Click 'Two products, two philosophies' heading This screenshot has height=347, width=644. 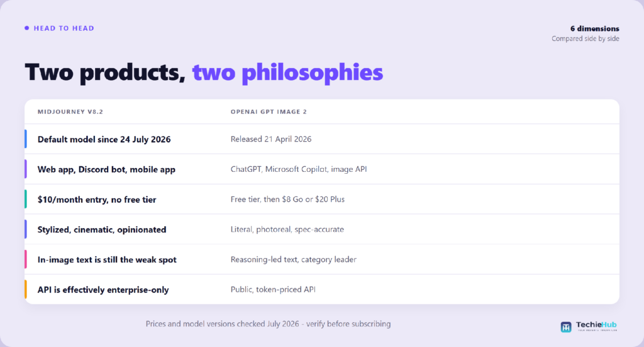click(x=204, y=72)
